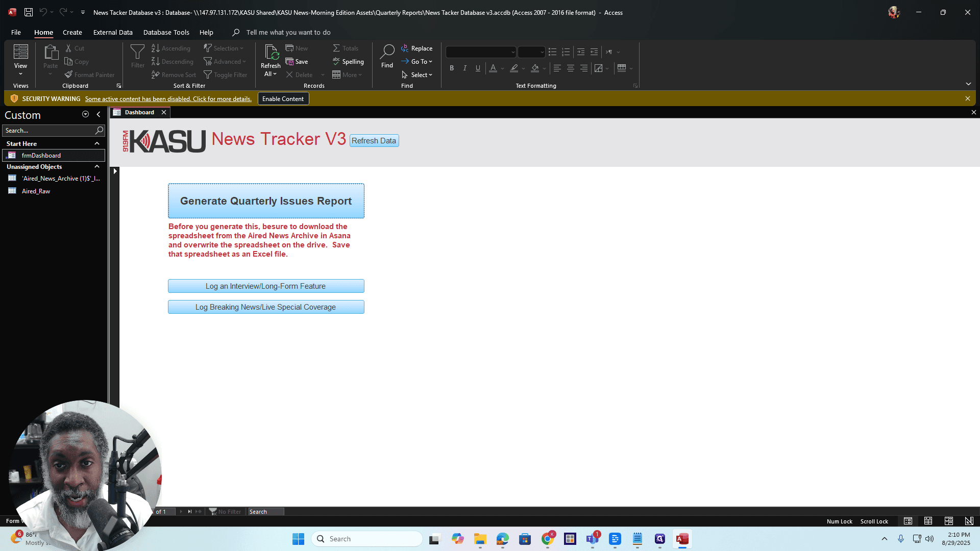Open Microsoft Teams from taskbar
980x551 pixels.
tap(593, 539)
